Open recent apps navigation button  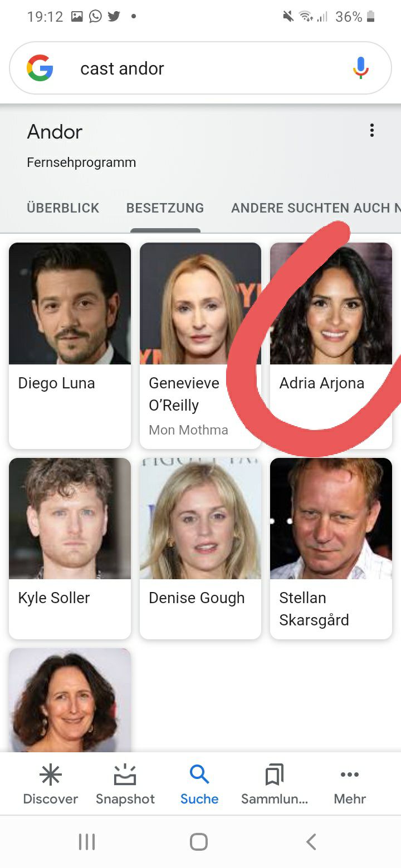click(x=87, y=841)
